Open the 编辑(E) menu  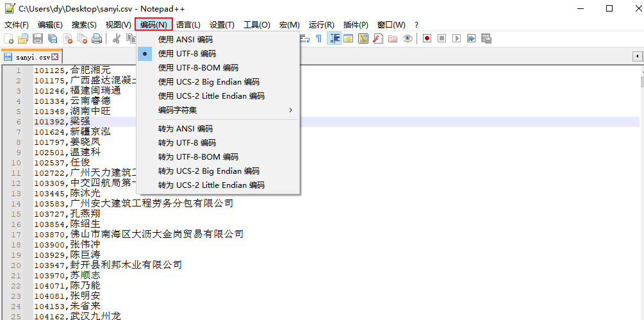(x=50, y=25)
